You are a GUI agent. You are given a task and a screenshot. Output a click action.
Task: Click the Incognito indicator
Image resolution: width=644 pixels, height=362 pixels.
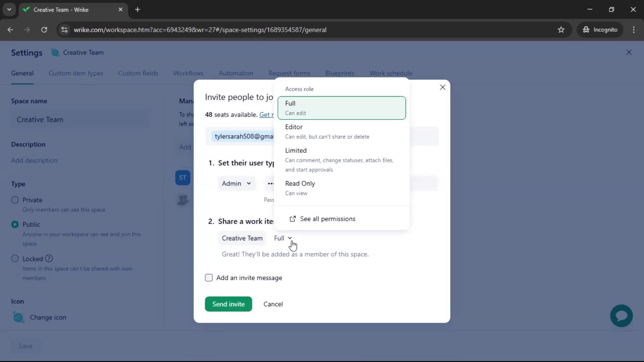pyautogui.click(x=600, y=30)
